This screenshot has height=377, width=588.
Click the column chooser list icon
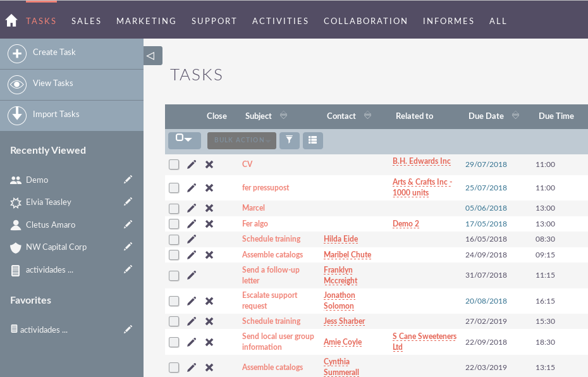tap(313, 140)
